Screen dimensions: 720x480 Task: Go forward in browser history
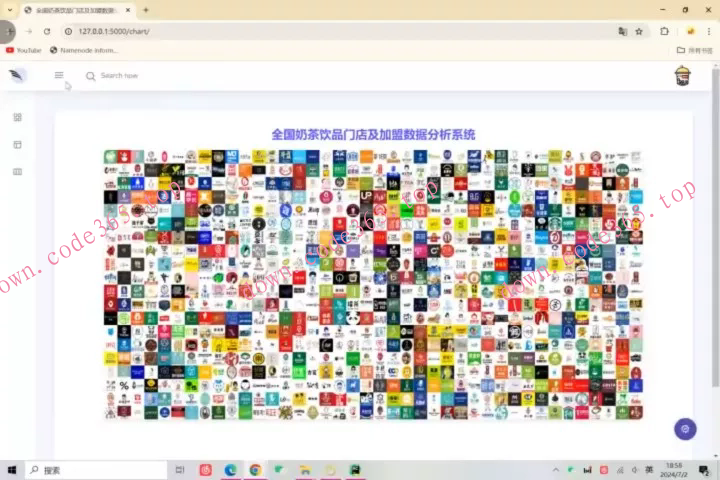coord(29,31)
